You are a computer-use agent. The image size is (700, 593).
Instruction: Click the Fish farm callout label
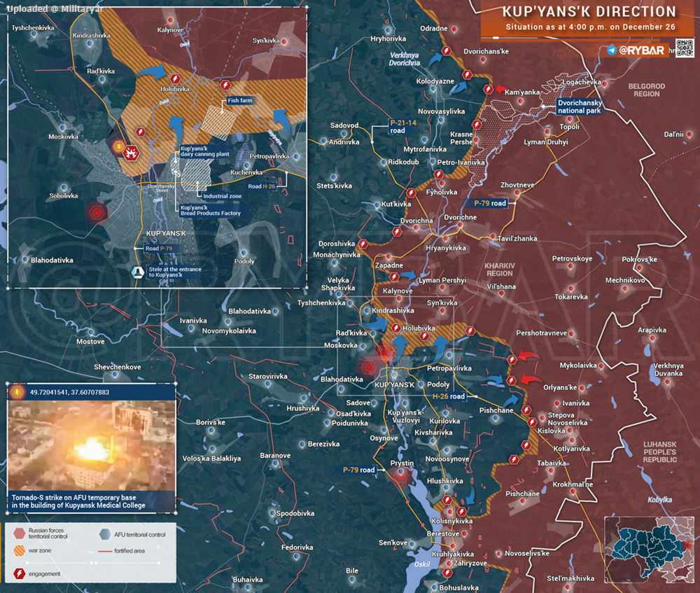pos(240,101)
